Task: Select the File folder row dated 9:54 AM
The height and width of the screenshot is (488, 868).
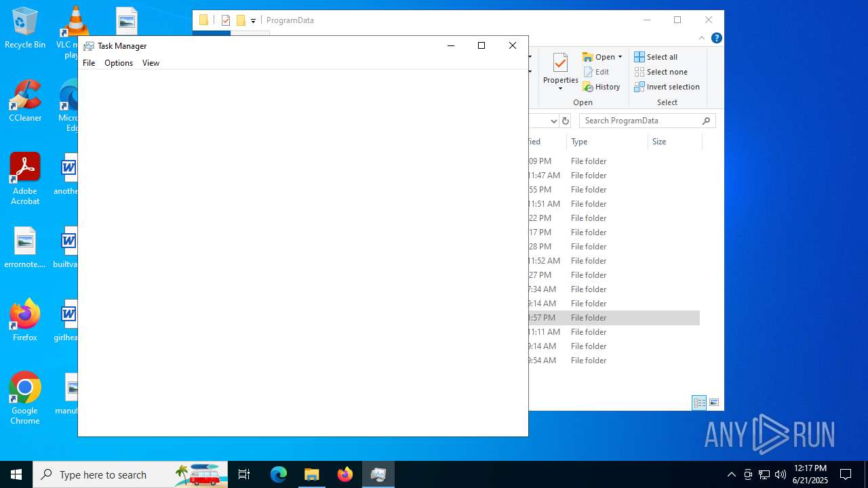Action: click(x=614, y=361)
